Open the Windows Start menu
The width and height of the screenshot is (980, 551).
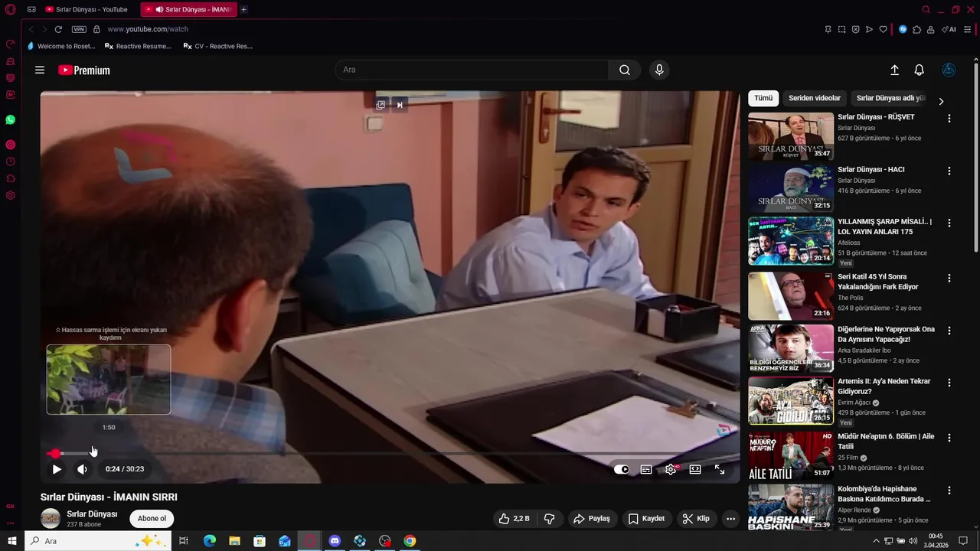pos(11,541)
